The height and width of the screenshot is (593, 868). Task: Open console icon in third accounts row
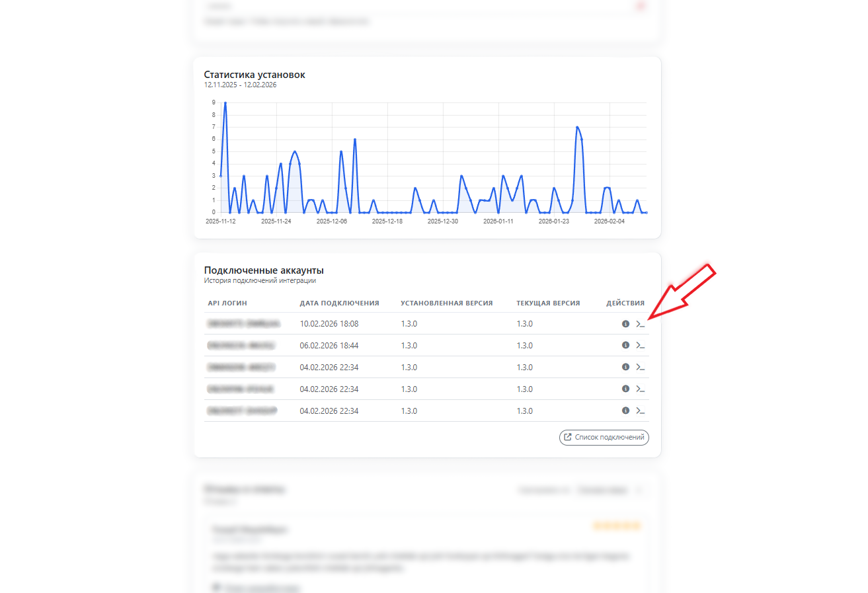coord(640,367)
